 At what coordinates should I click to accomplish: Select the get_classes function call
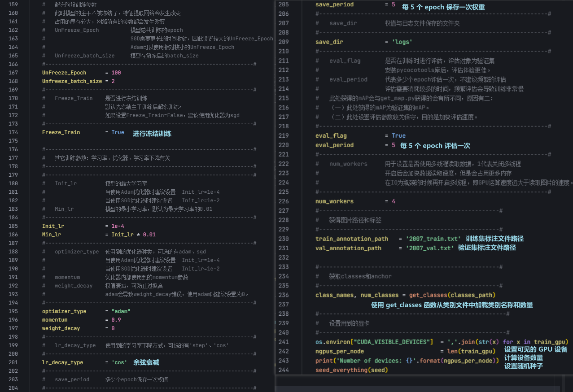pyautogui.click(x=429, y=295)
